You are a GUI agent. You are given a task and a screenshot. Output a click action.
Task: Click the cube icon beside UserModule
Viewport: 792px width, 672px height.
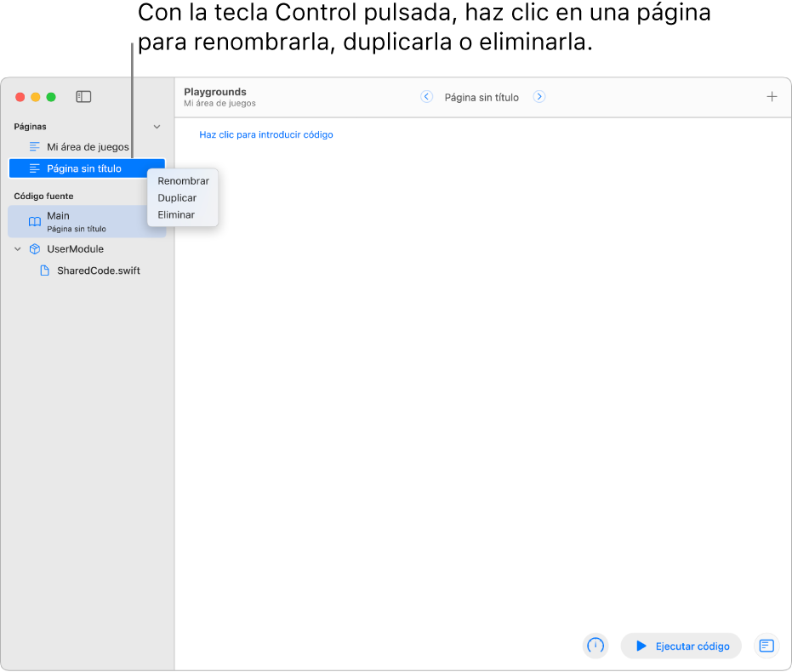[x=34, y=249]
